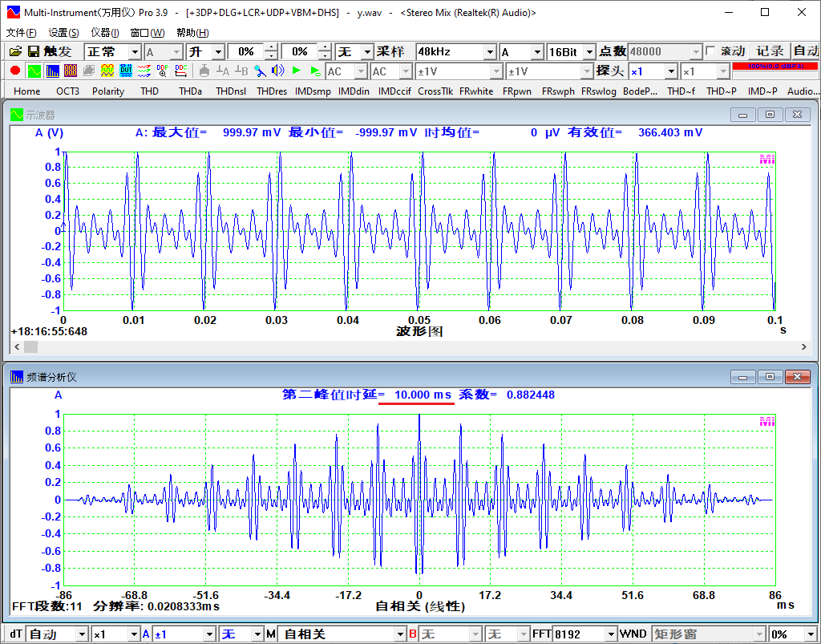Select the FRswlog tab
Viewport: 821px width, 644px height.
click(x=598, y=91)
